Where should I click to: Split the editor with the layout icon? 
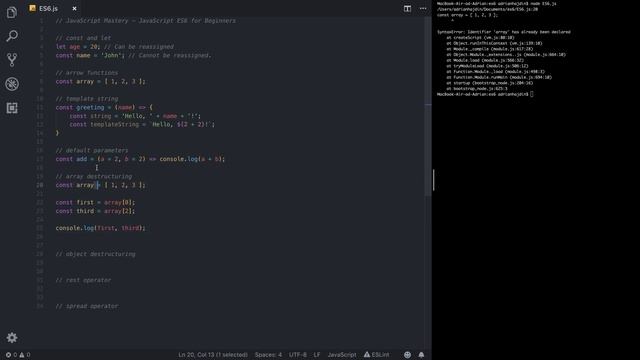[407, 9]
